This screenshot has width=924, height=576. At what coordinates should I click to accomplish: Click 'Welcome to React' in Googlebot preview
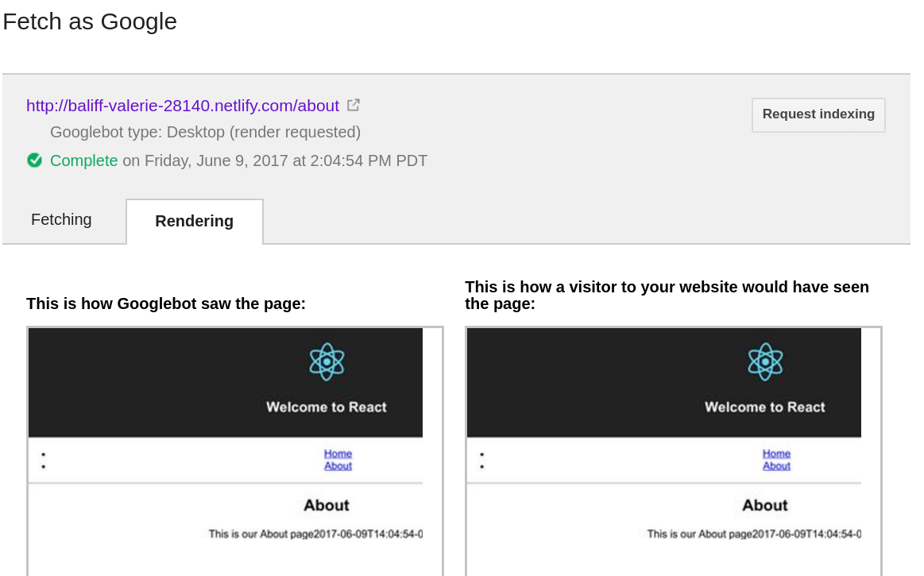click(327, 407)
